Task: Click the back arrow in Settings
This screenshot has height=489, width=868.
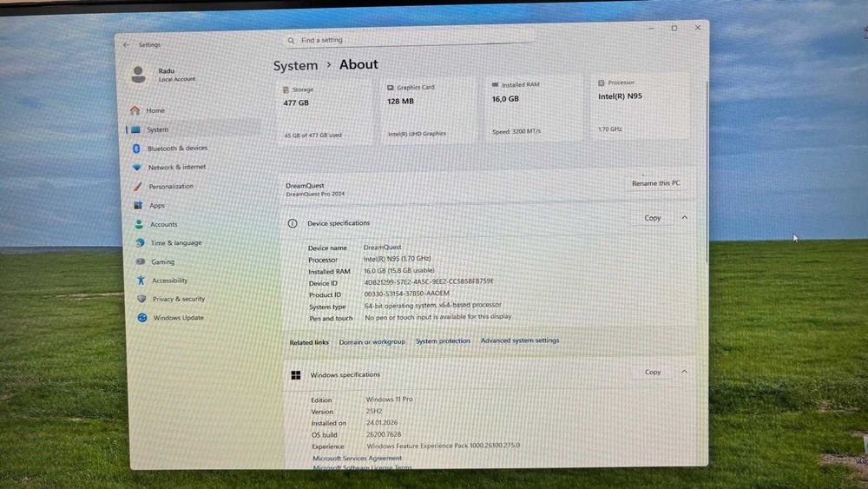Action: [126, 44]
